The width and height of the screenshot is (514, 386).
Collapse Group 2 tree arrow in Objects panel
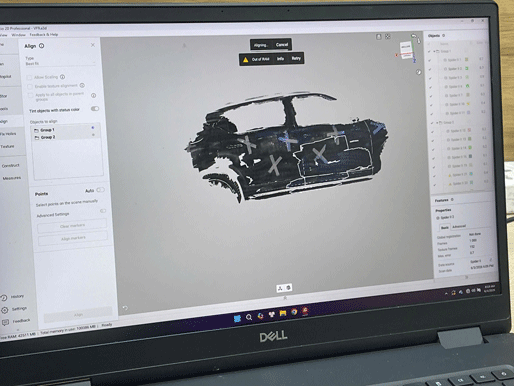(437, 123)
